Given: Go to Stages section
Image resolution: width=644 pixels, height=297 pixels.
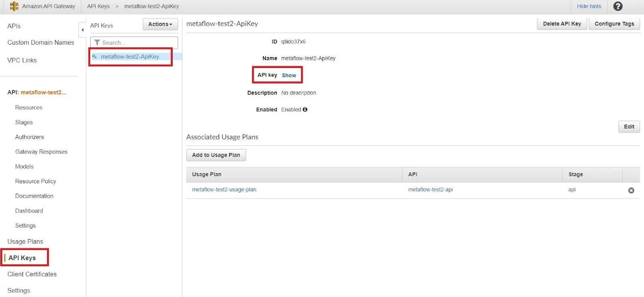Looking at the screenshot, I should click(x=24, y=122).
